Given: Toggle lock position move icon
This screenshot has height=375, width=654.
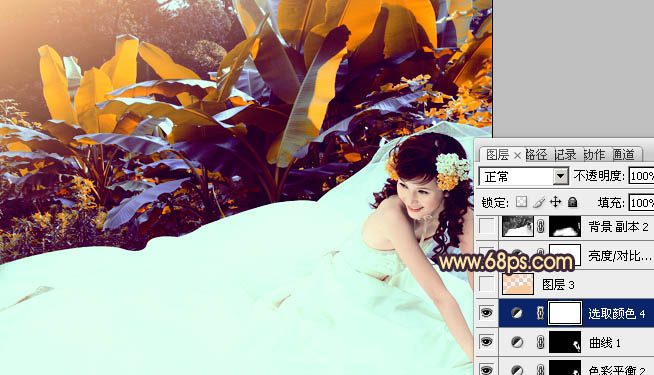Looking at the screenshot, I should [x=556, y=202].
